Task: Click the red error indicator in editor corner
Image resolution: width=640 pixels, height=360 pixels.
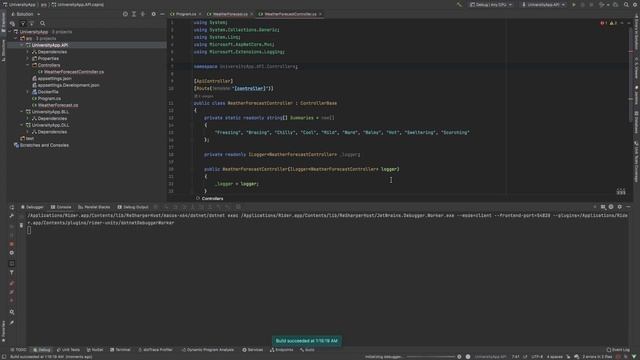Action: point(604,23)
